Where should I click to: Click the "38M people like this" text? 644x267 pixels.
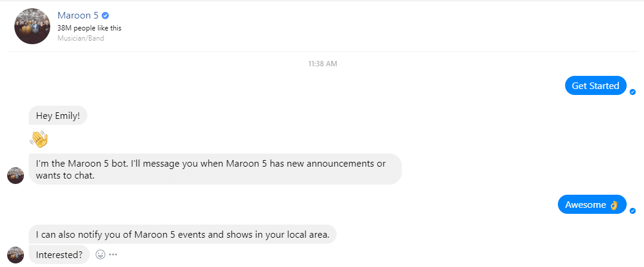(x=90, y=28)
